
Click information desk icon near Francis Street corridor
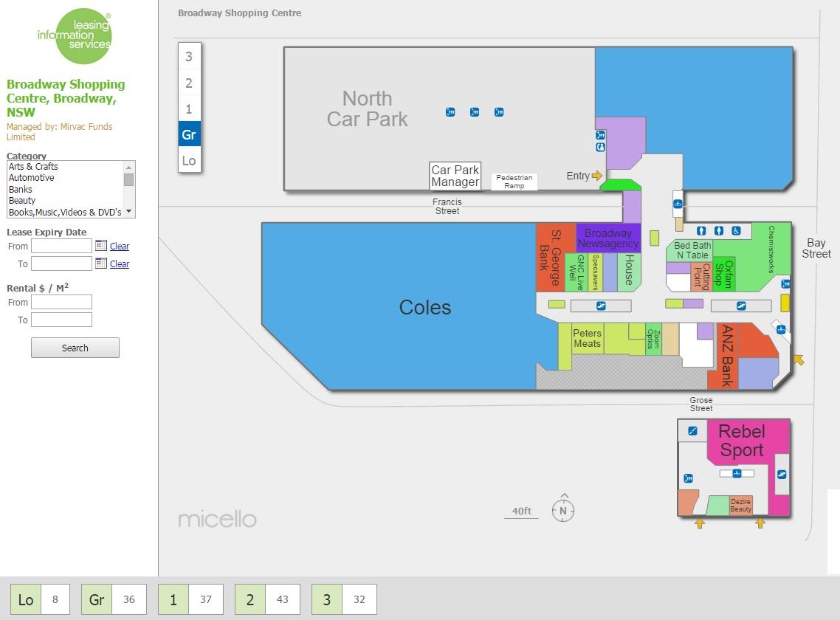coord(678,204)
